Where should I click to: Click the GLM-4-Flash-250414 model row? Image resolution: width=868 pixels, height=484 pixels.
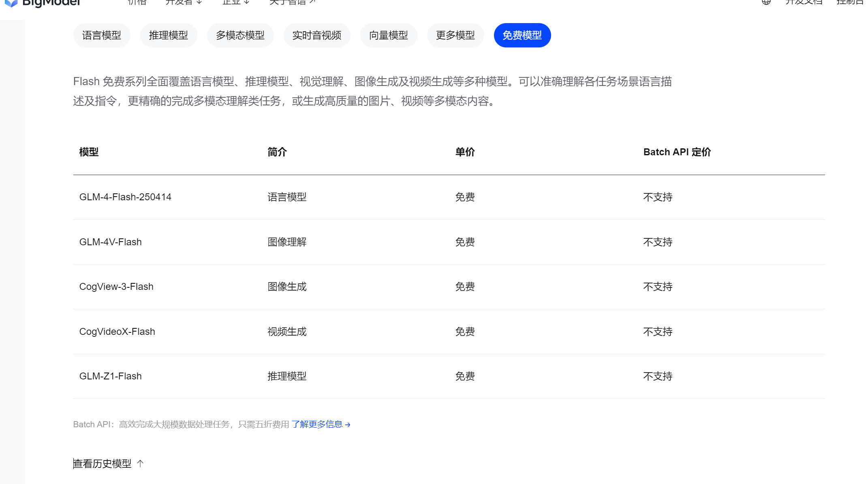tap(449, 197)
